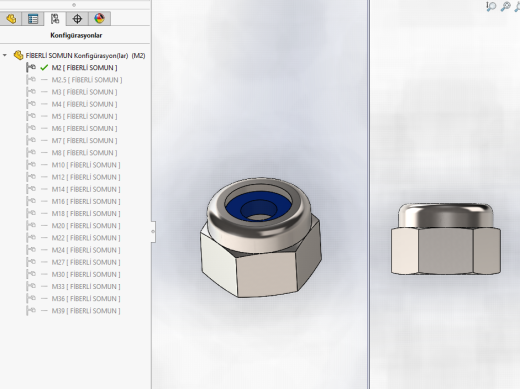The height and width of the screenshot is (389, 520).
Task: Select the M2.5 [ FİBERLİ SOMUN ] configuration
Action: click(87, 80)
